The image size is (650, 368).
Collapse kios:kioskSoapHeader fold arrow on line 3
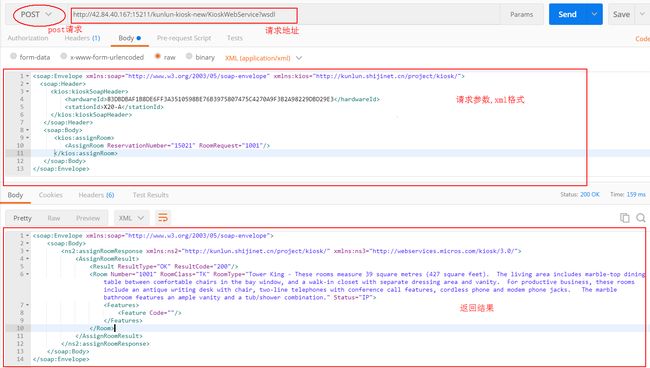click(28, 92)
